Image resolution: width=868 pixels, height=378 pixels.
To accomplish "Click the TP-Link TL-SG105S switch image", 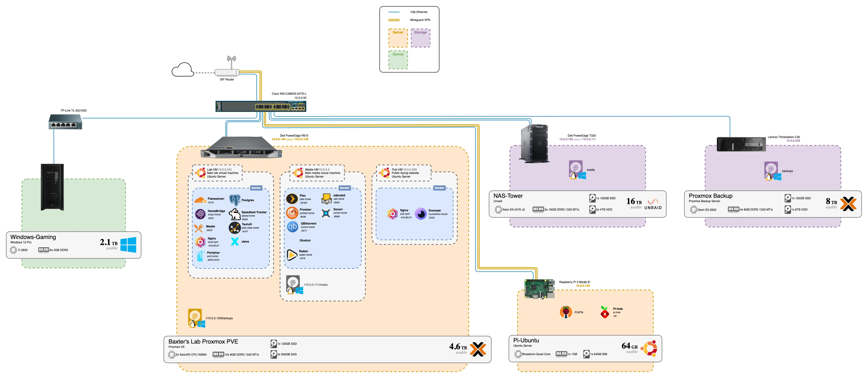I will pyautogui.click(x=65, y=122).
